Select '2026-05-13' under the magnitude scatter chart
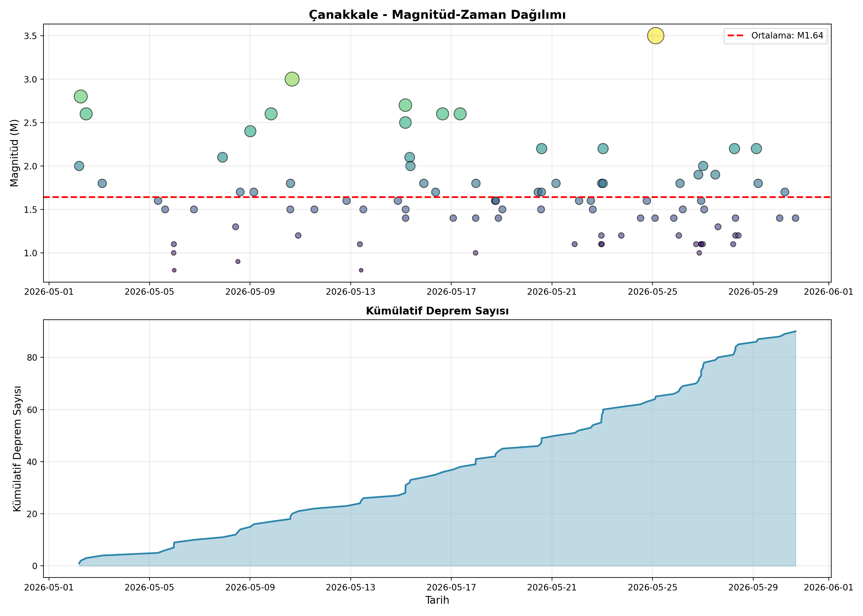 click(x=350, y=292)
